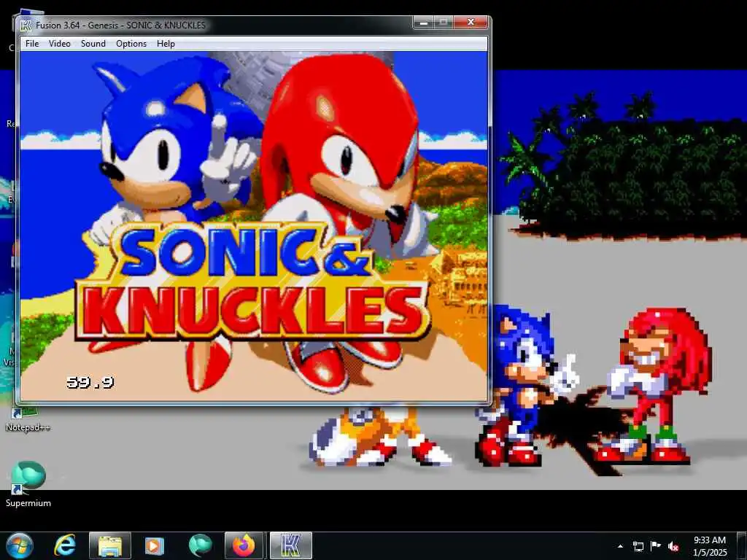Open the Action Center flag icon
This screenshot has width=747, height=560.
point(656,545)
